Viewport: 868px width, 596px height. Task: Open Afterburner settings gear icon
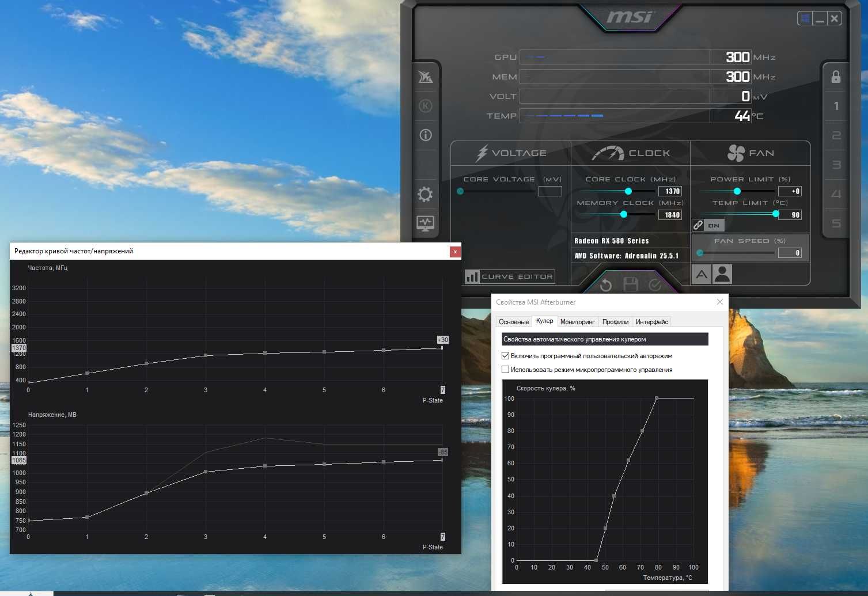(x=425, y=194)
